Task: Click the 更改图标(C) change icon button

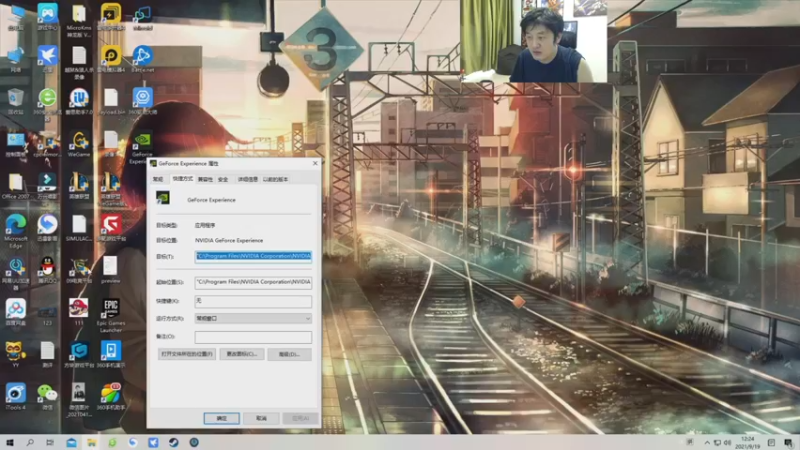Action: 242,354
